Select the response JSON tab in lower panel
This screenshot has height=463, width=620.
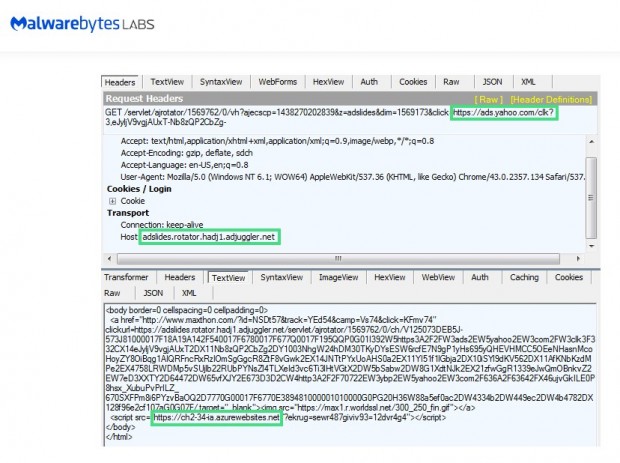coord(153,293)
